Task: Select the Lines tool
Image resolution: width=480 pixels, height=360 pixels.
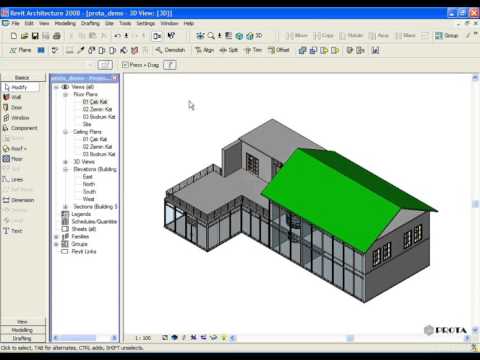Action: [x=13, y=180]
